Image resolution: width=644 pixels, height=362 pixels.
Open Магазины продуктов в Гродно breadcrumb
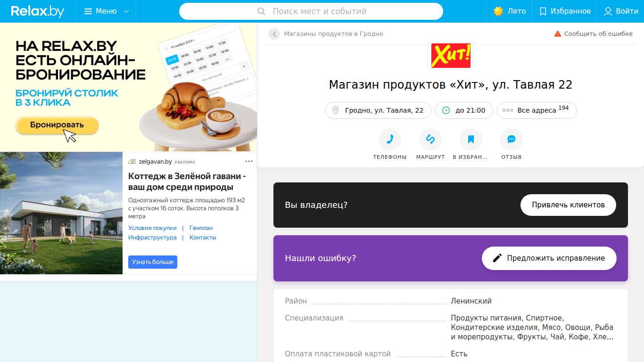(x=333, y=34)
